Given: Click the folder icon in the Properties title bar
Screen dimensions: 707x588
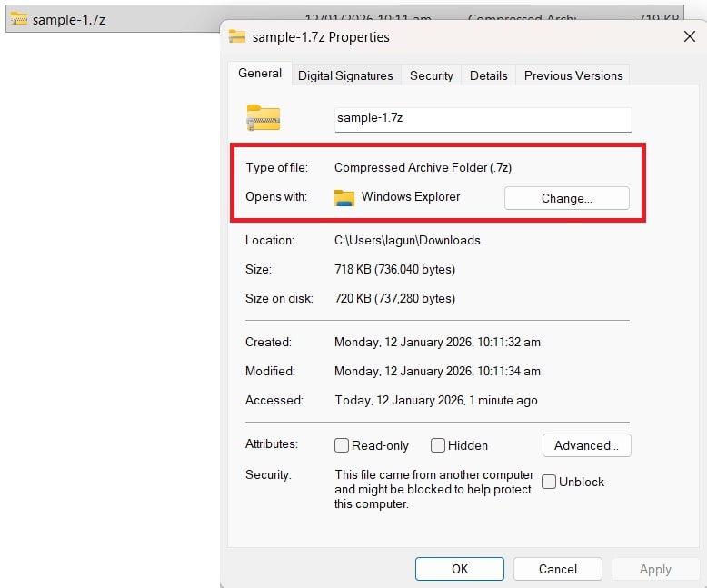Looking at the screenshot, I should pyautogui.click(x=237, y=36).
